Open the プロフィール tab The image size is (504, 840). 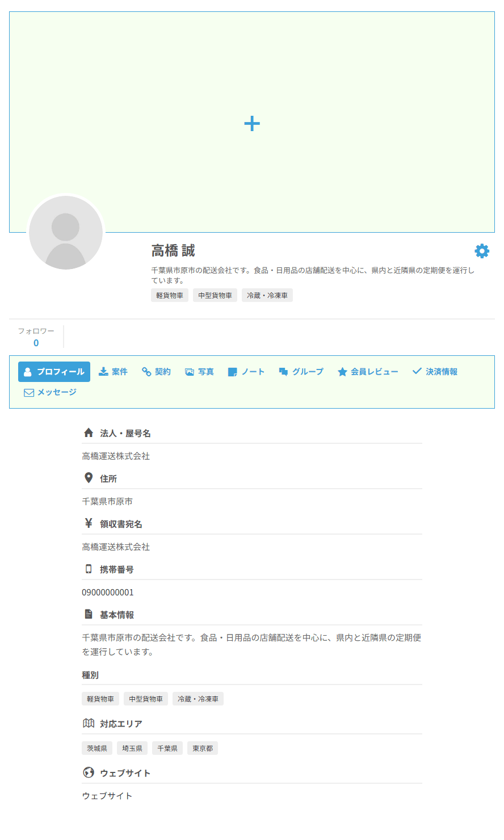point(54,372)
